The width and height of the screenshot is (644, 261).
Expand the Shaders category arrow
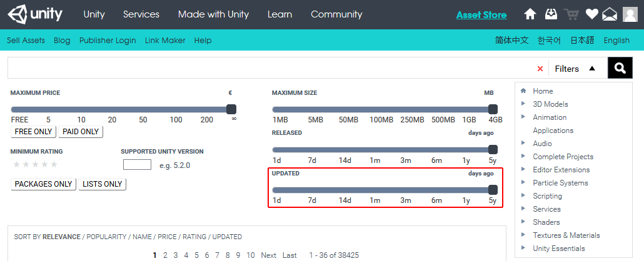523,222
